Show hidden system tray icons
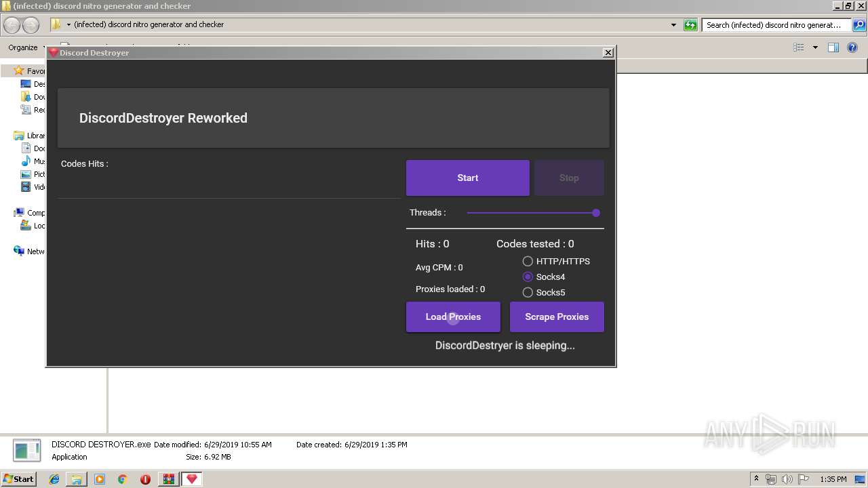The image size is (868, 488). click(756, 479)
